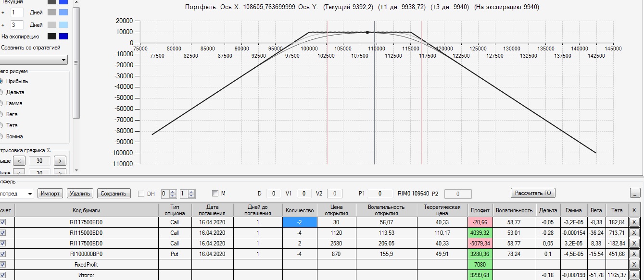
Task: Decrease the second spinner value showing 1
Action: click(192, 196)
